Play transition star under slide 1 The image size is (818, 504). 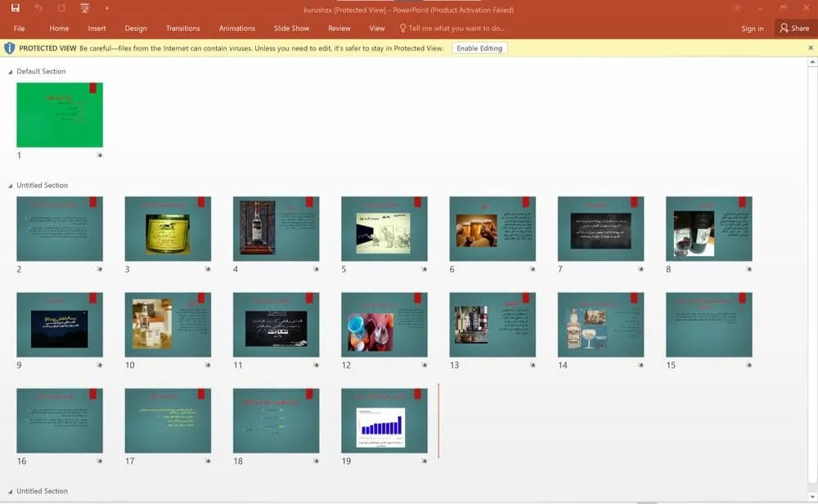coord(100,155)
